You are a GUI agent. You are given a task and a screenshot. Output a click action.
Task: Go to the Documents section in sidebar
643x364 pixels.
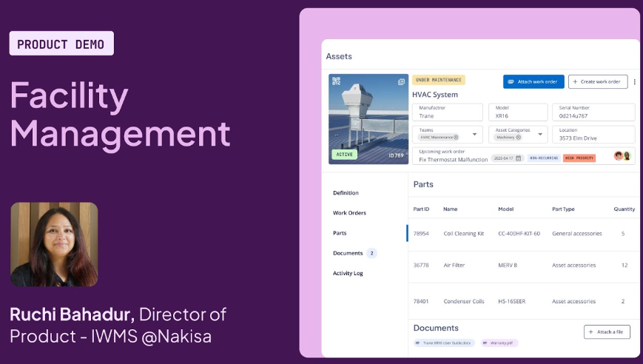348,253
